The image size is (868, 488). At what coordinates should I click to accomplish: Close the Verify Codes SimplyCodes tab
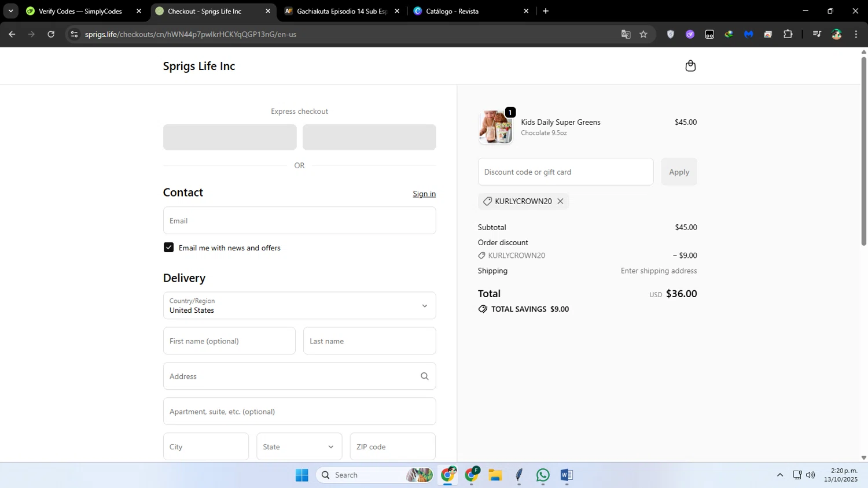click(x=139, y=11)
